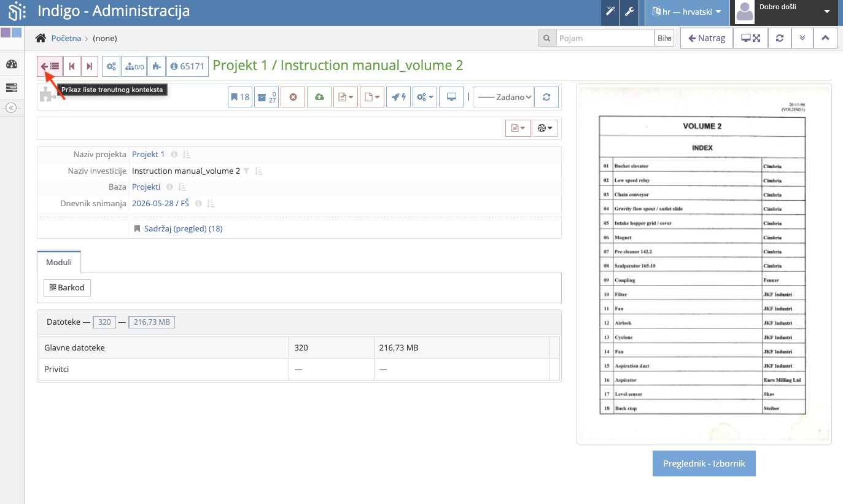843x504 pixels.
Task: Open the server list icon in sidebar
Action: pyautogui.click(x=11, y=88)
